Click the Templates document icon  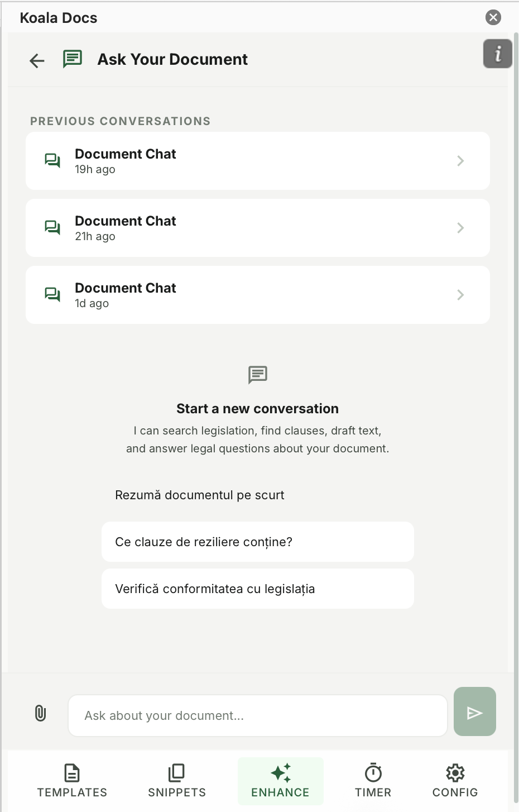pyautogui.click(x=72, y=773)
